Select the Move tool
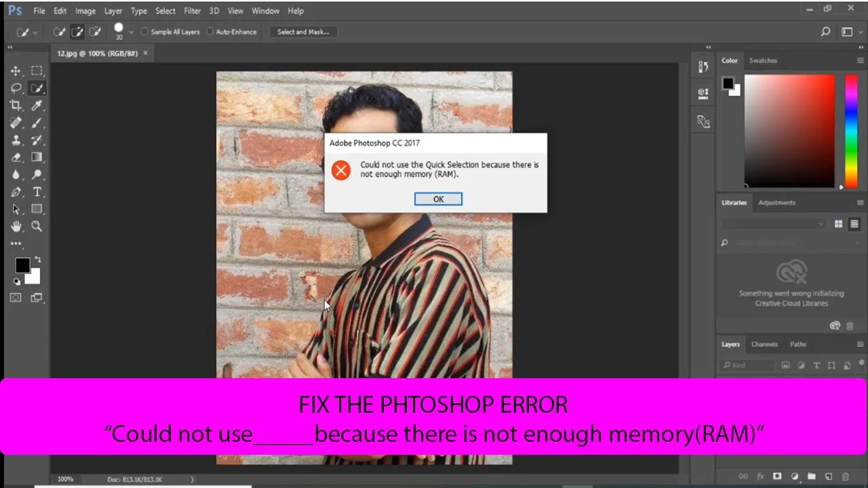 coord(16,70)
